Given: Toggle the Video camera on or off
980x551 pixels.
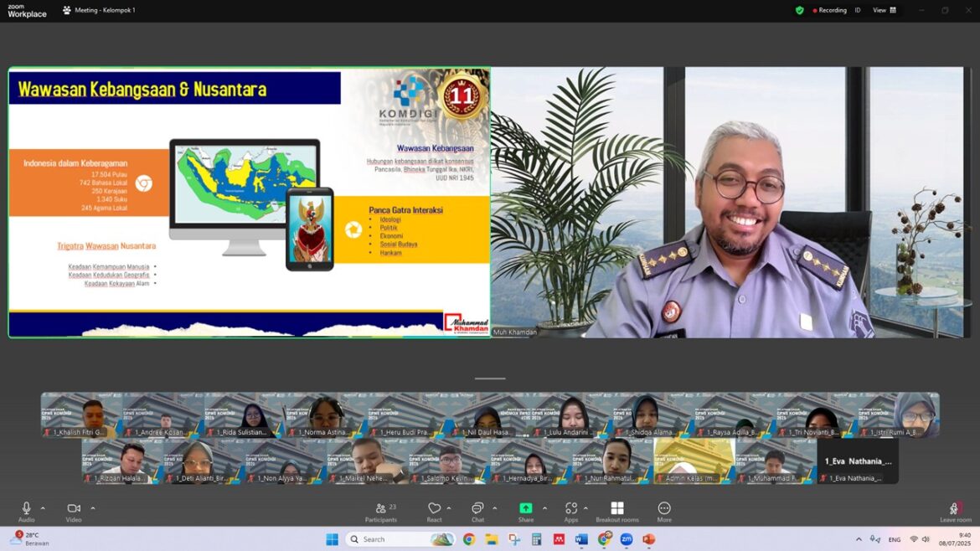Looking at the screenshot, I should (74, 512).
